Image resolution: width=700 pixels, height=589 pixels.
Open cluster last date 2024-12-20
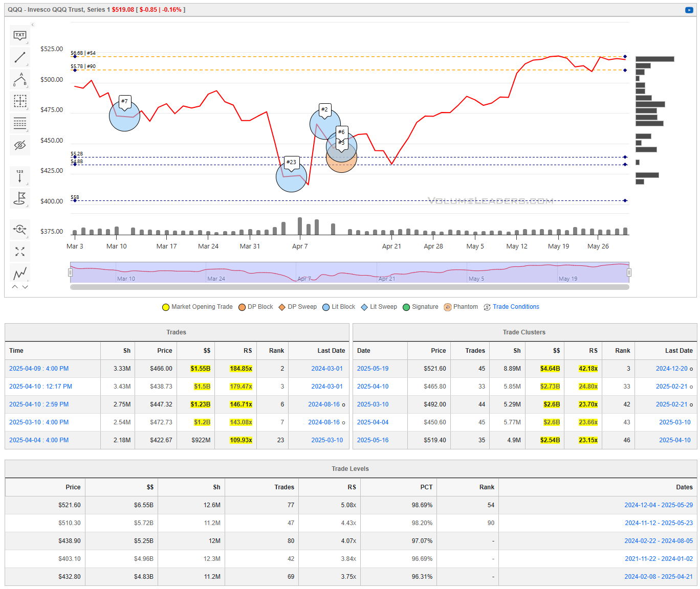pyautogui.click(x=672, y=369)
